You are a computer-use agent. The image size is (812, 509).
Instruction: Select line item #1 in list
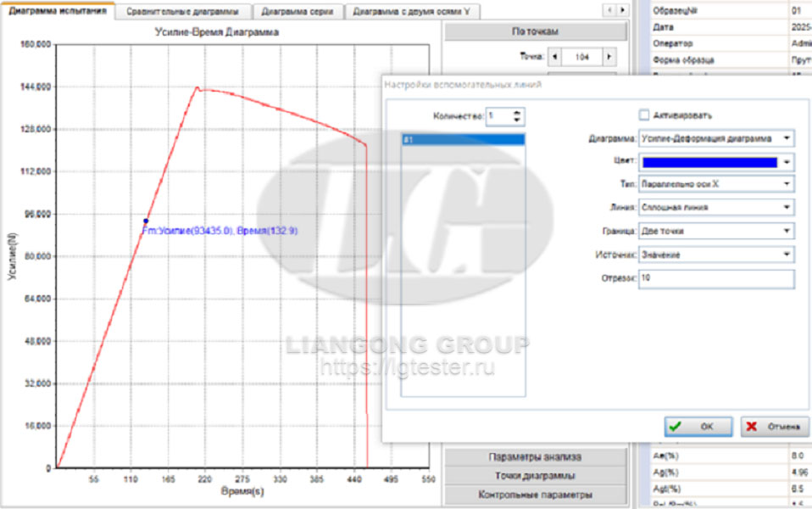463,140
